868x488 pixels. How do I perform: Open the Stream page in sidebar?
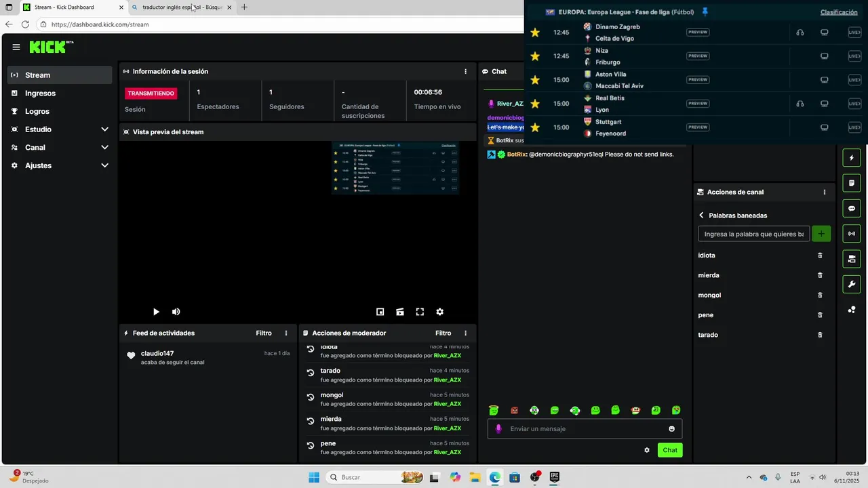(60, 75)
